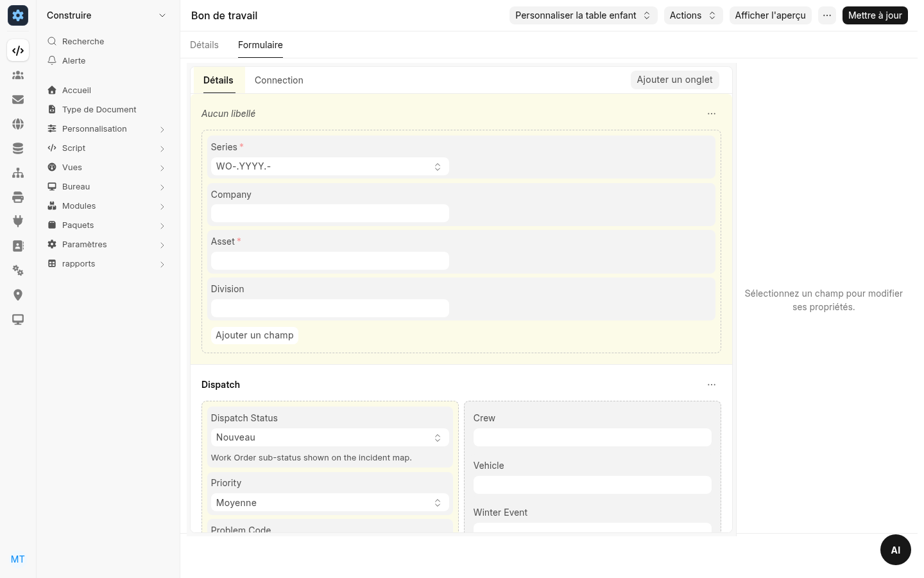The image size is (924, 578).
Task: Open the address book rail icon
Action: click(18, 246)
